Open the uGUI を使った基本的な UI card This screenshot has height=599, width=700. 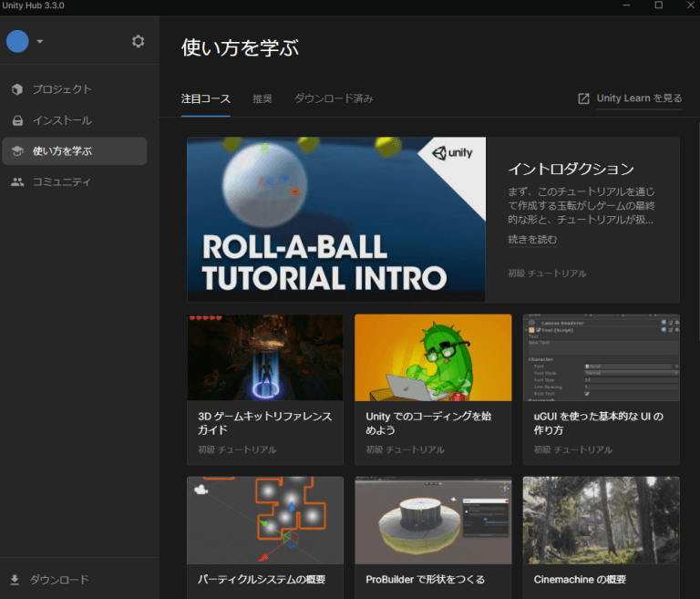(x=601, y=389)
